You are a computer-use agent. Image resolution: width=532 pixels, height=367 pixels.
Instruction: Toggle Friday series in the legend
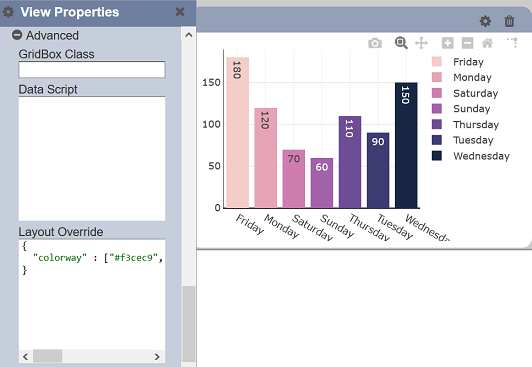(x=468, y=62)
